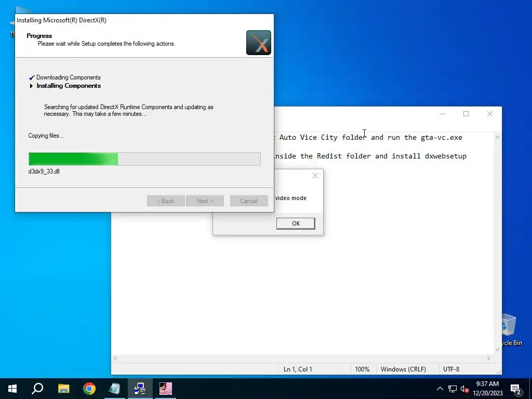Minimize the Notepad window
Image resolution: width=532 pixels, height=399 pixels.
tap(443, 114)
